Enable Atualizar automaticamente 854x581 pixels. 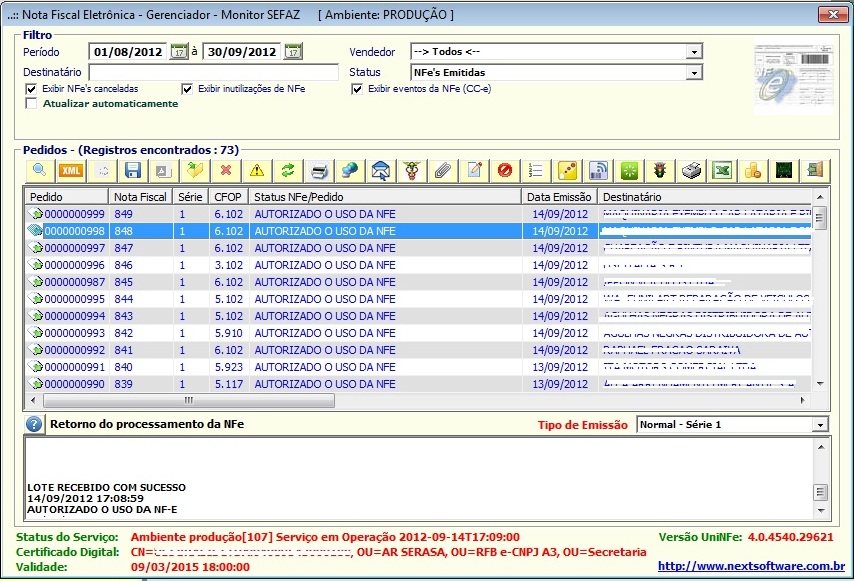pos(32,103)
